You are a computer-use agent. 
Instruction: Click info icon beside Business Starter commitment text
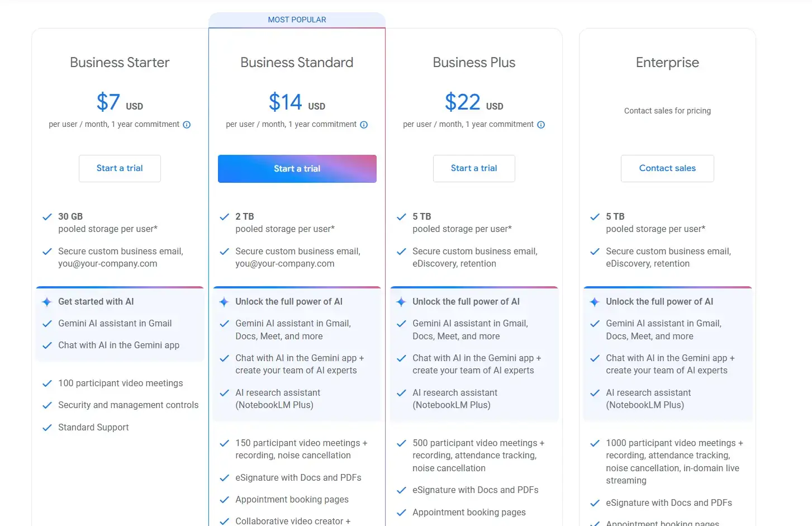tap(187, 125)
